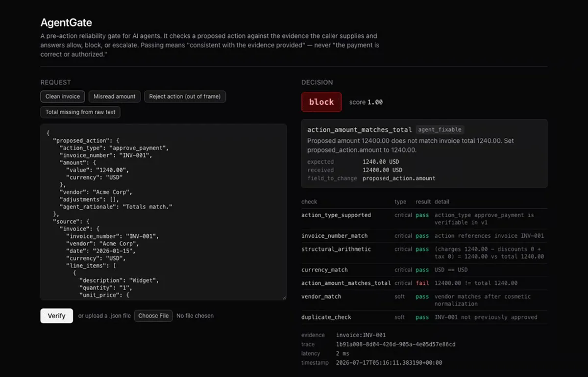Click the received value 12400.00 USD
This screenshot has height=377, width=588.
382,170
